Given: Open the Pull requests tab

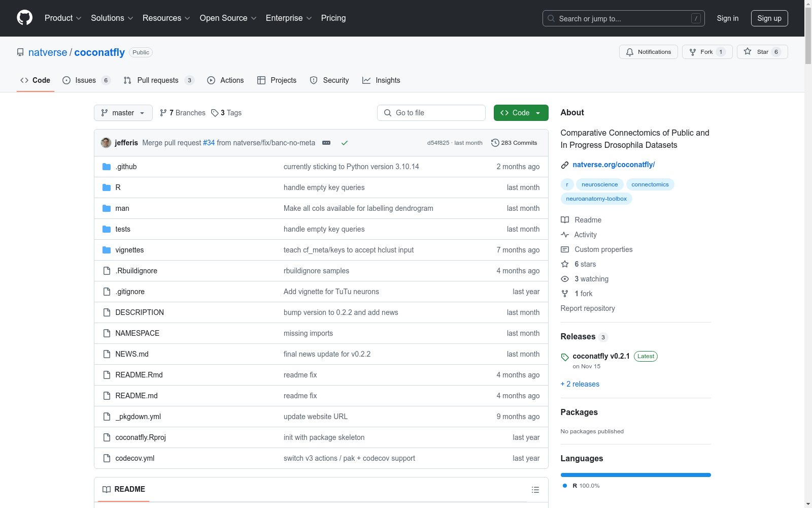Looking at the screenshot, I should tap(159, 80).
